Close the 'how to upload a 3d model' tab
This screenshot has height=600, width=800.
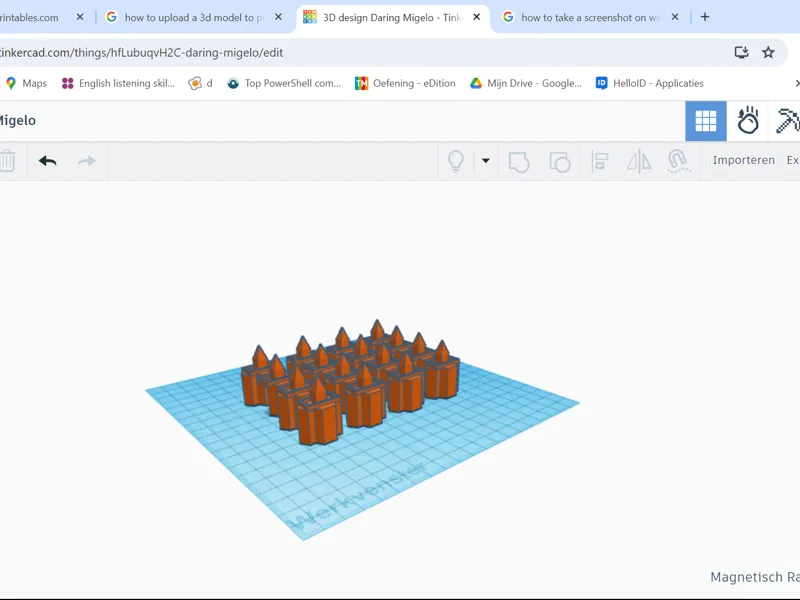tap(278, 17)
